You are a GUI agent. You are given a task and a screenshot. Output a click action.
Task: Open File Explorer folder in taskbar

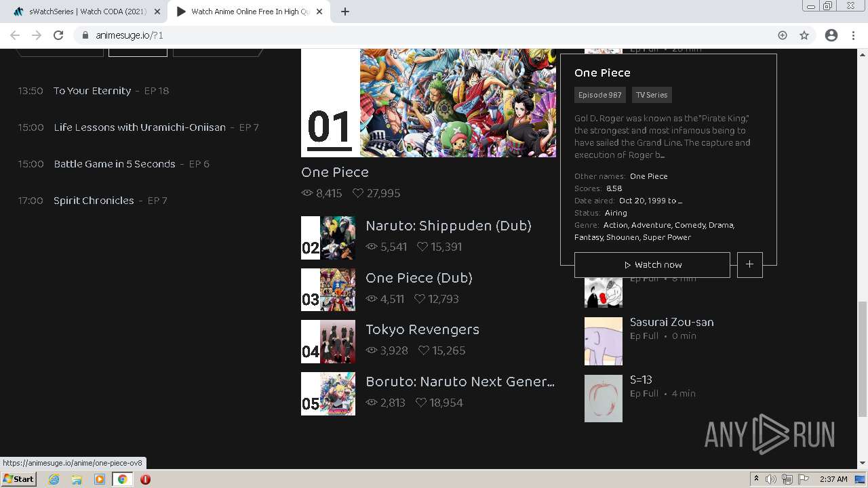(77, 479)
